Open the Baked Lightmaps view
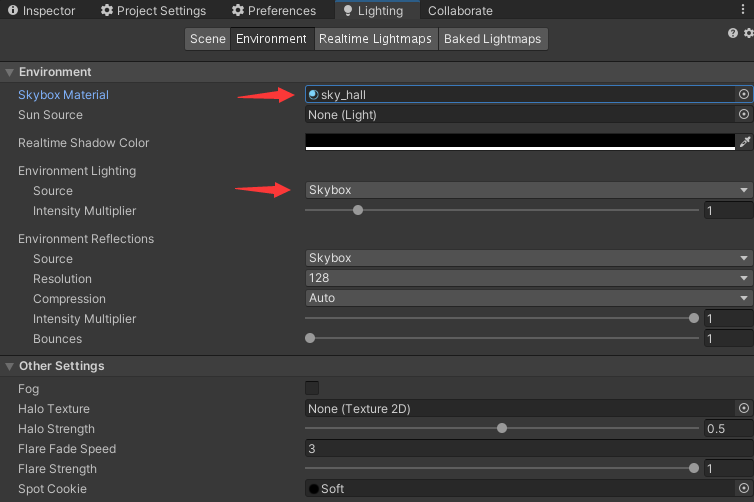This screenshot has height=502, width=754. [492, 39]
